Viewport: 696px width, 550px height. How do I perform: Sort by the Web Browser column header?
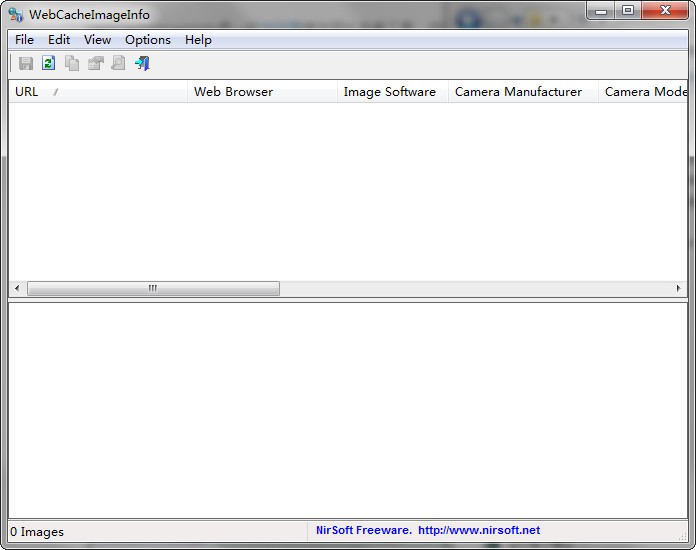(262, 92)
